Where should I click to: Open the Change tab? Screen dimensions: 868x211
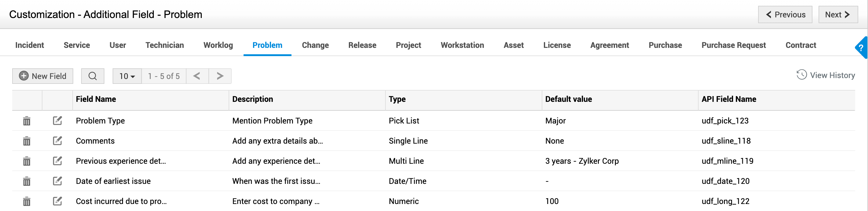click(x=315, y=45)
